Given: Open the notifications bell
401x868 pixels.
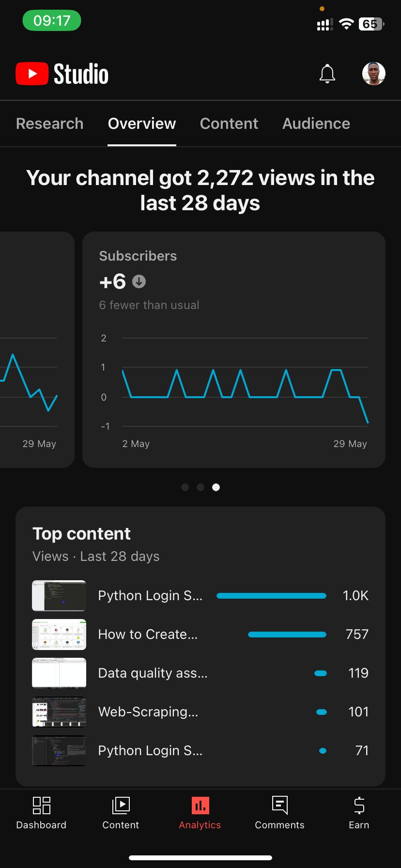Looking at the screenshot, I should (x=327, y=74).
